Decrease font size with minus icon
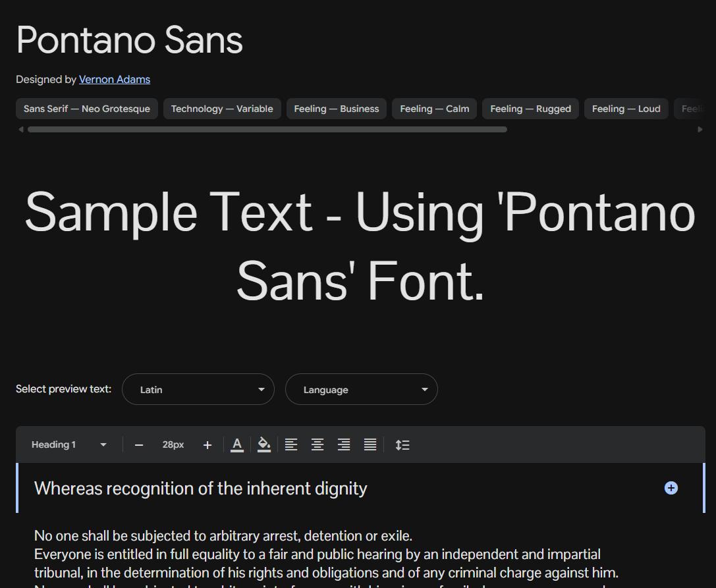 tap(139, 445)
